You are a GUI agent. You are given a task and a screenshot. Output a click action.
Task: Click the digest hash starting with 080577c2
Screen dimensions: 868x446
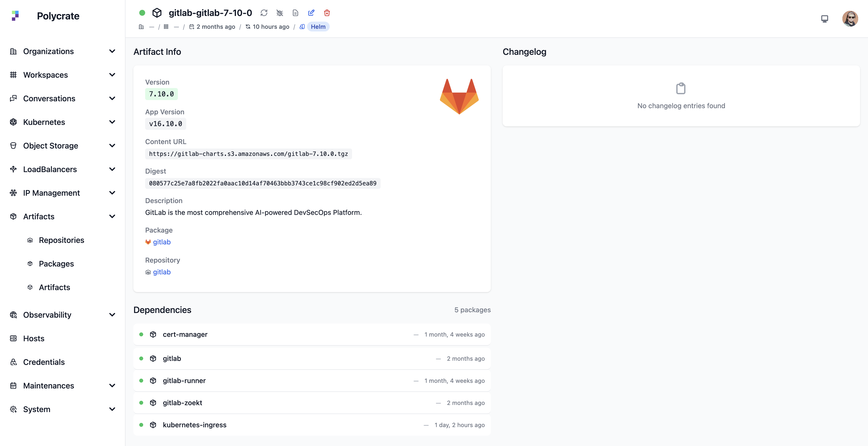coord(263,183)
